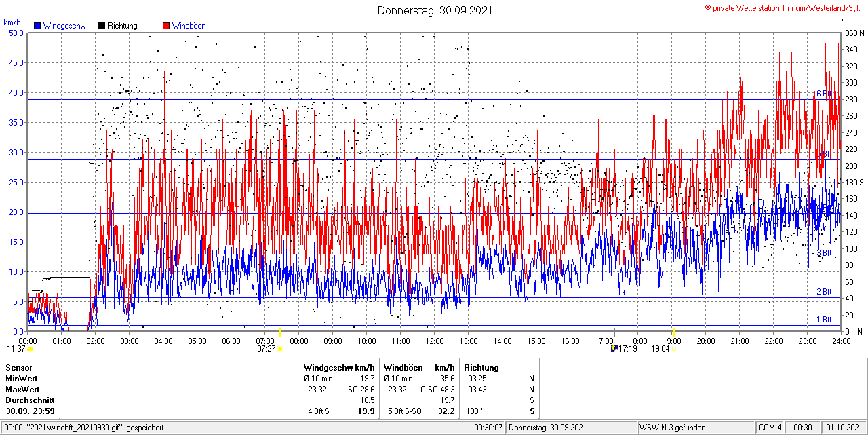Click the moon icon at 17:19
Image resolution: width=868 pixels, height=435 pixels.
click(x=614, y=348)
